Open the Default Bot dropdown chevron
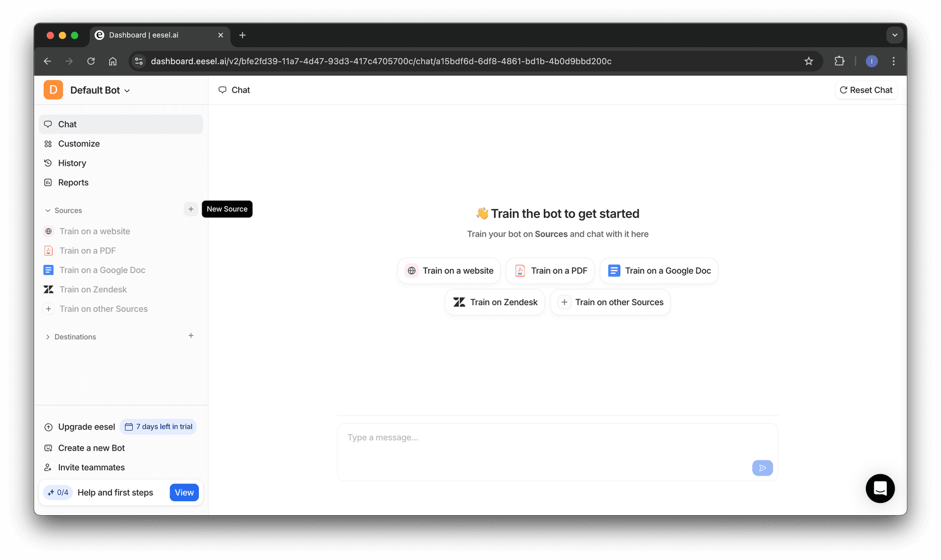The width and height of the screenshot is (941, 560). click(127, 91)
